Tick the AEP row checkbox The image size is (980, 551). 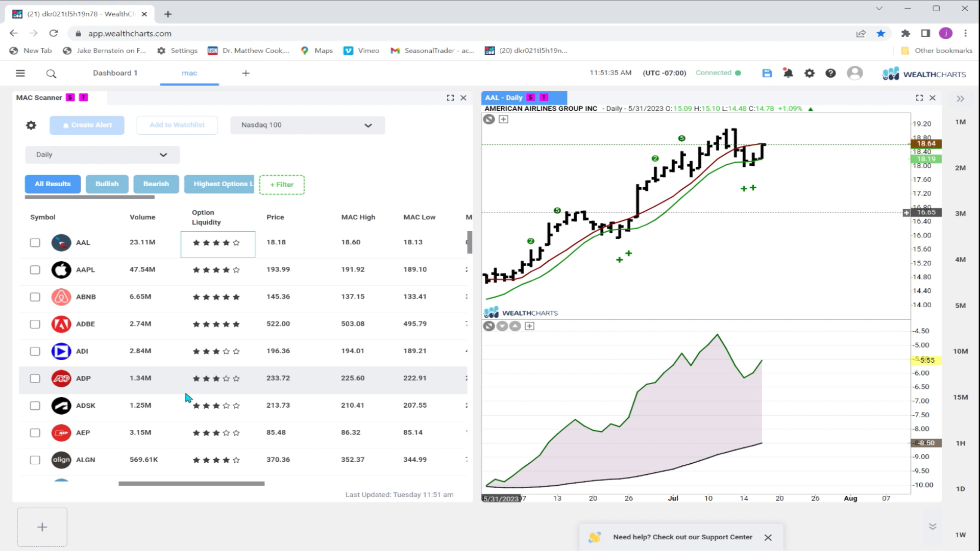pos(35,433)
